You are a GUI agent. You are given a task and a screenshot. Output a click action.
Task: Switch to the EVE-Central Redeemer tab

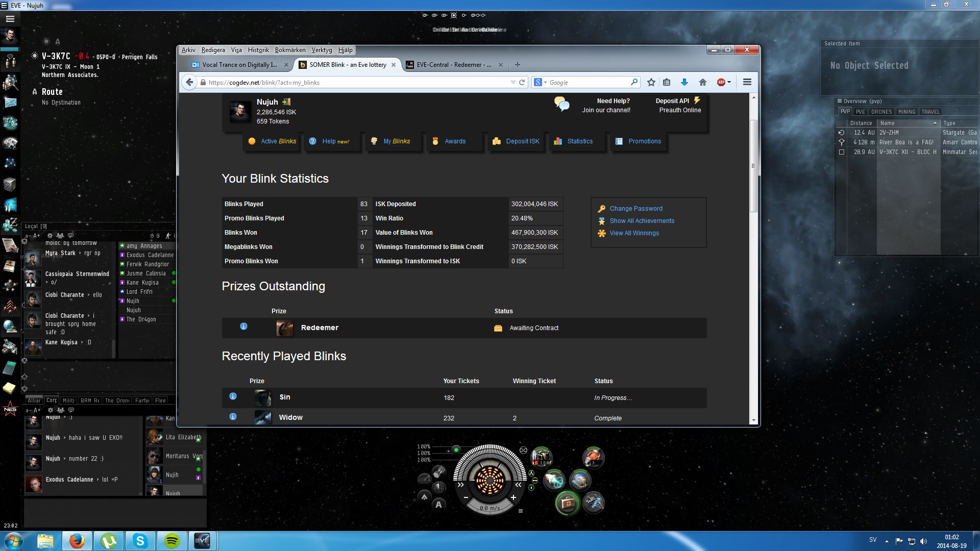pos(453,65)
